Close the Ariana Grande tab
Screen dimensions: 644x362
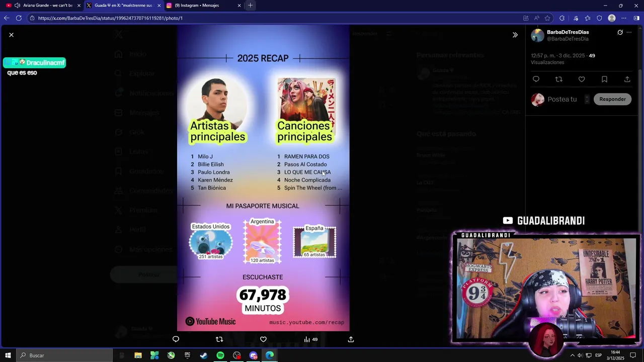[x=78, y=6]
